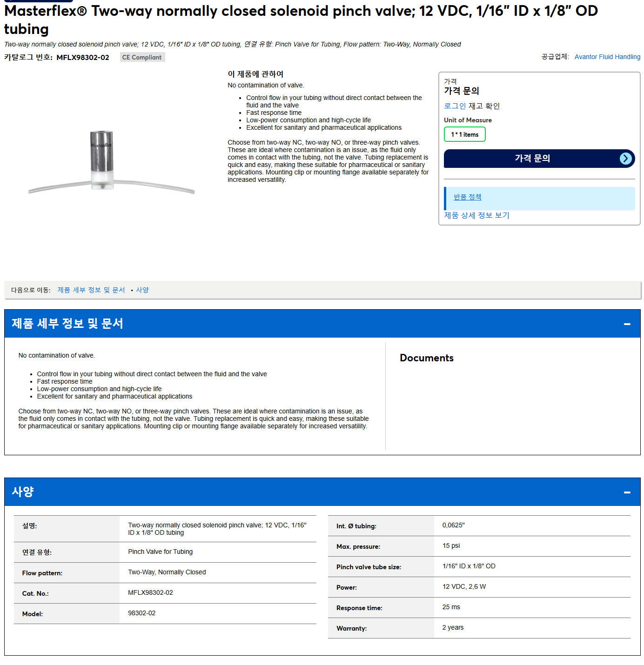644x665 pixels.
Task: Click the CE Compliant badge
Action: pyautogui.click(x=142, y=57)
